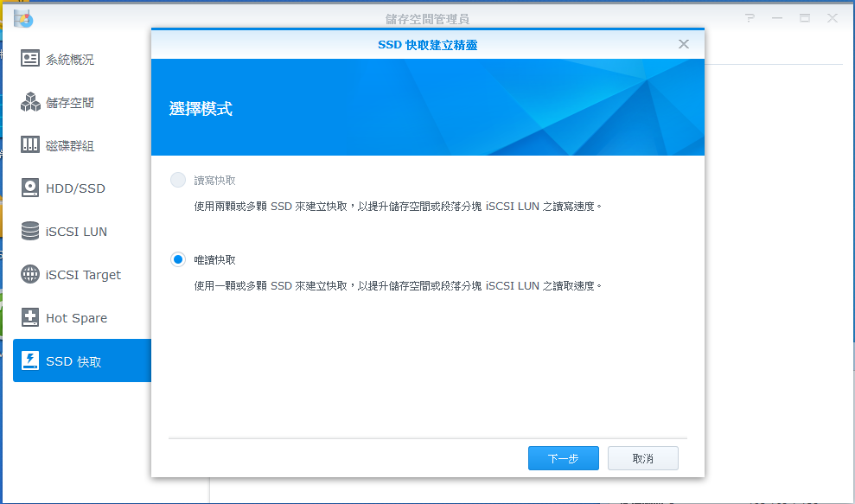Go to Hot Spare sidebar tab
The height and width of the screenshot is (504, 855).
point(82,317)
